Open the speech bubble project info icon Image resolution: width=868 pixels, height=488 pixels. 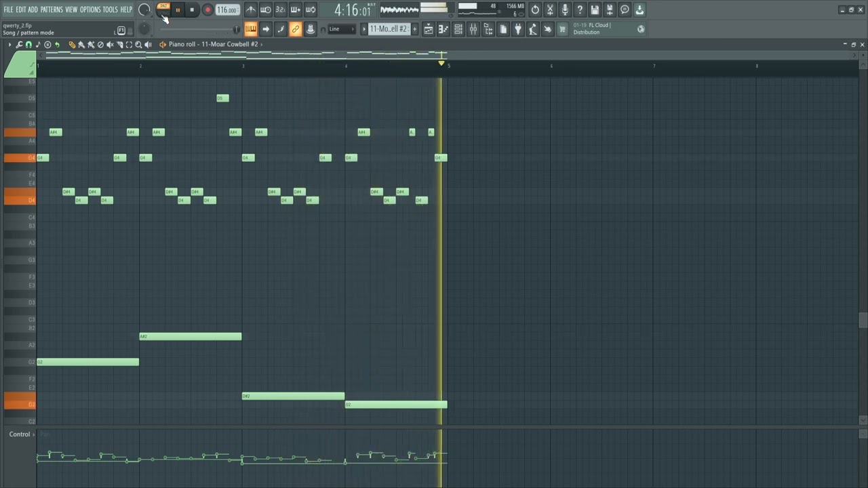625,10
